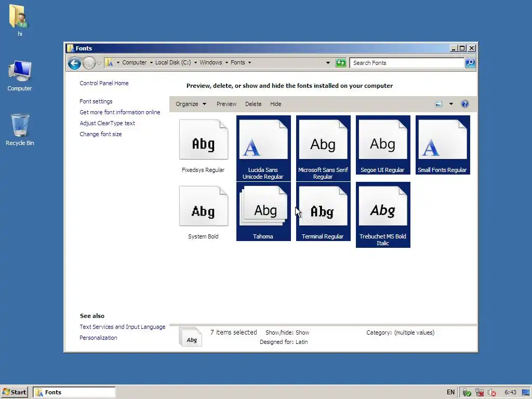Click the preview thumbnail in details pane
Screen dimensions: 532x399
coord(190,337)
